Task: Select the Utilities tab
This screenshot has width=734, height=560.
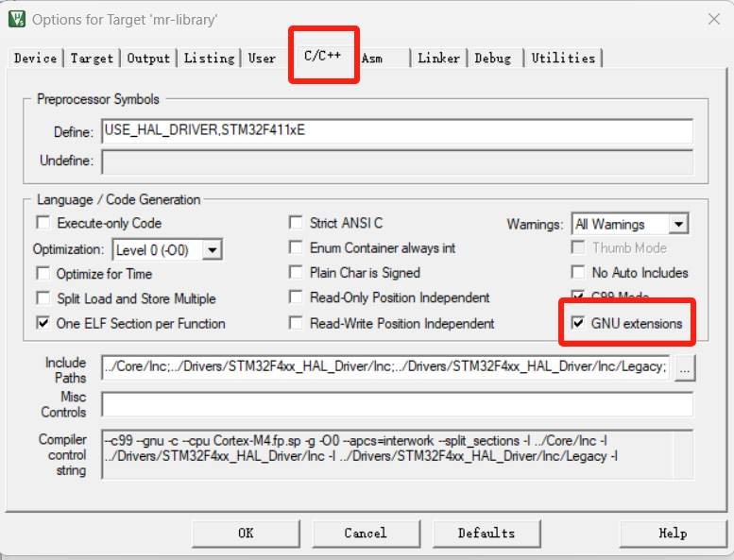Action: [x=563, y=59]
